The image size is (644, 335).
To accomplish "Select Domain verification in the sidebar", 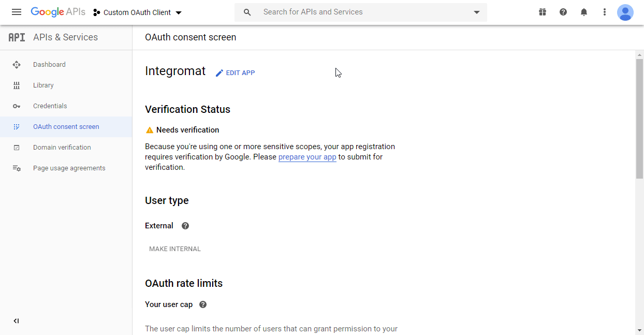I will click(x=62, y=147).
